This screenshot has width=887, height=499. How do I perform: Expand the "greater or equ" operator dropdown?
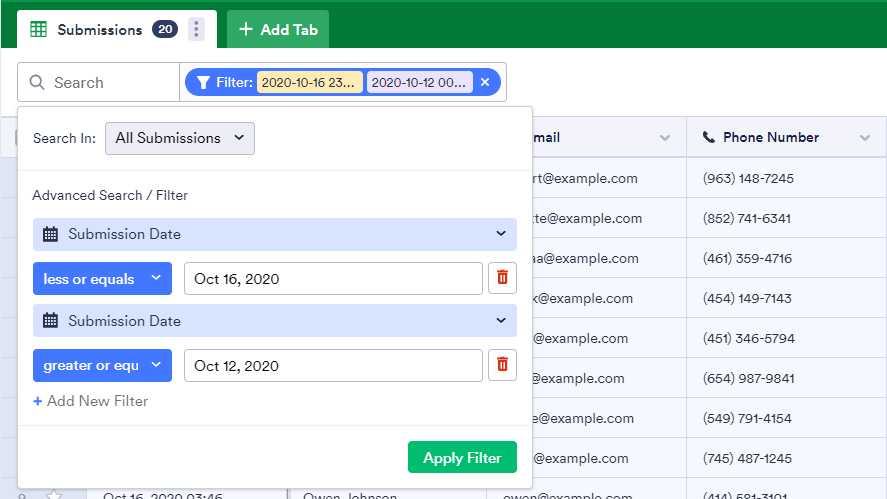click(x=102, y=365)
